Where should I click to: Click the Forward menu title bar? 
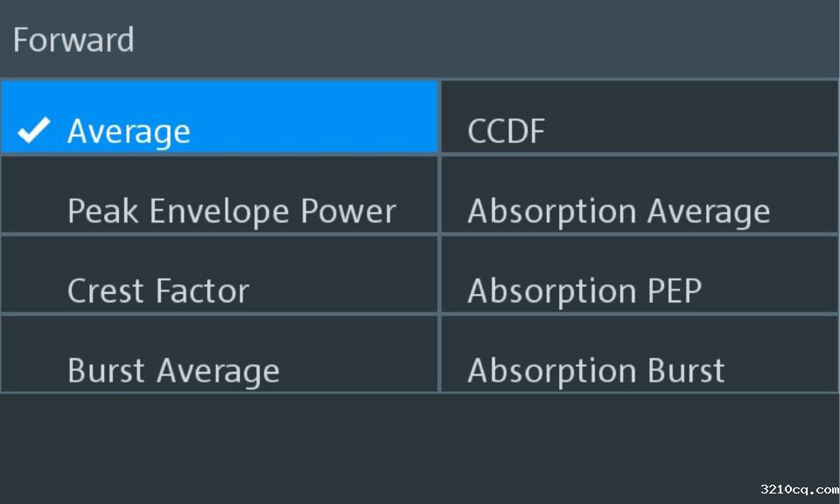click(420, 39)
